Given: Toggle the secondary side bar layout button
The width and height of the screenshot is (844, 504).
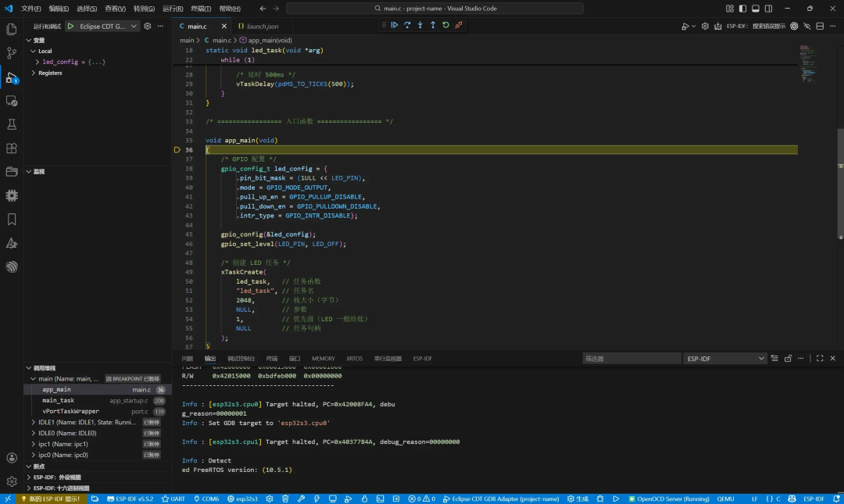Looking at the screenshot, I should tap(769, 9).
